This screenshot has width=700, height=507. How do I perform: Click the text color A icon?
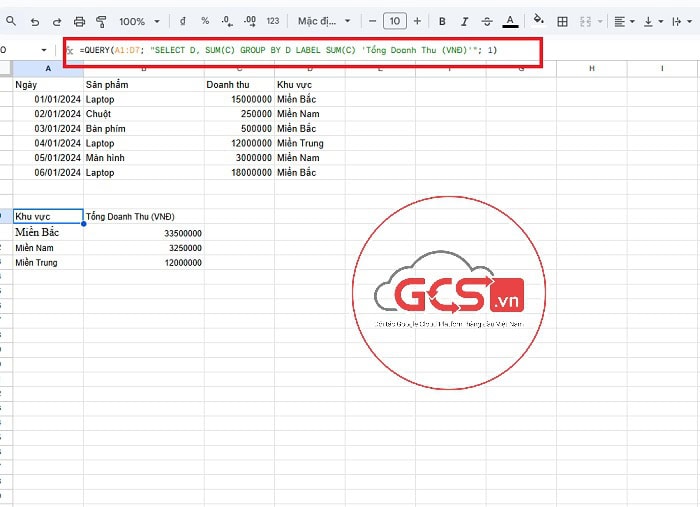point(510,21)
